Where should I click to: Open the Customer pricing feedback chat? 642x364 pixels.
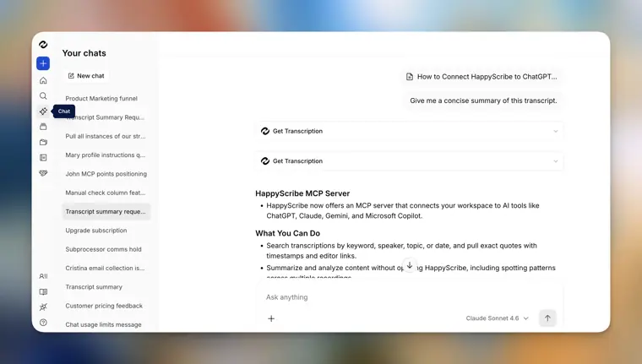click(x=104, y=306)
